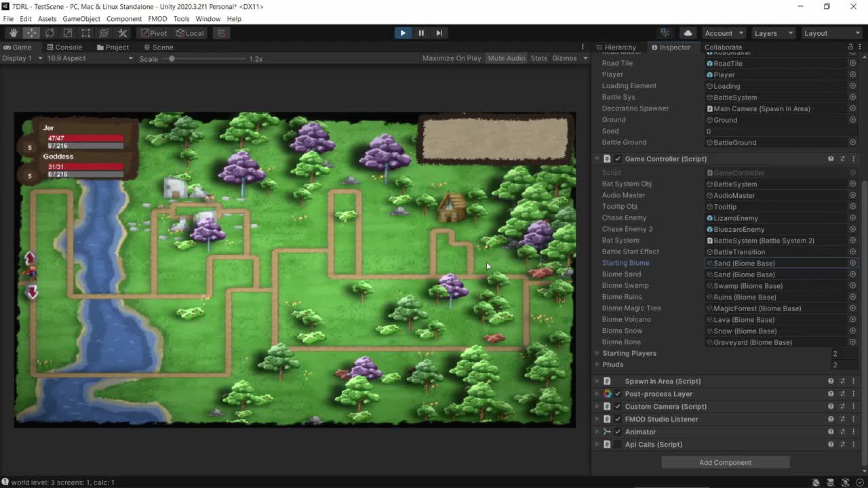Expand the Spawn In Area component
The height and width of the screenshot is (488, 868).
597,381
